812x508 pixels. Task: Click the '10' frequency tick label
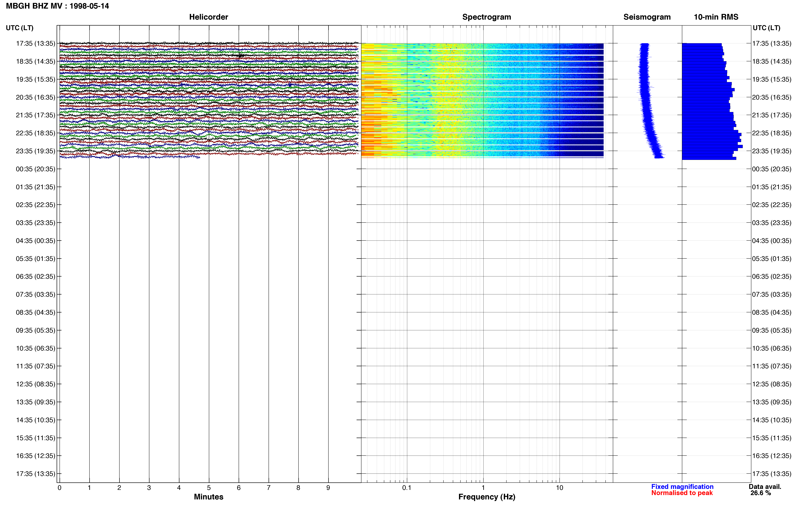click(x=559, y=488)
